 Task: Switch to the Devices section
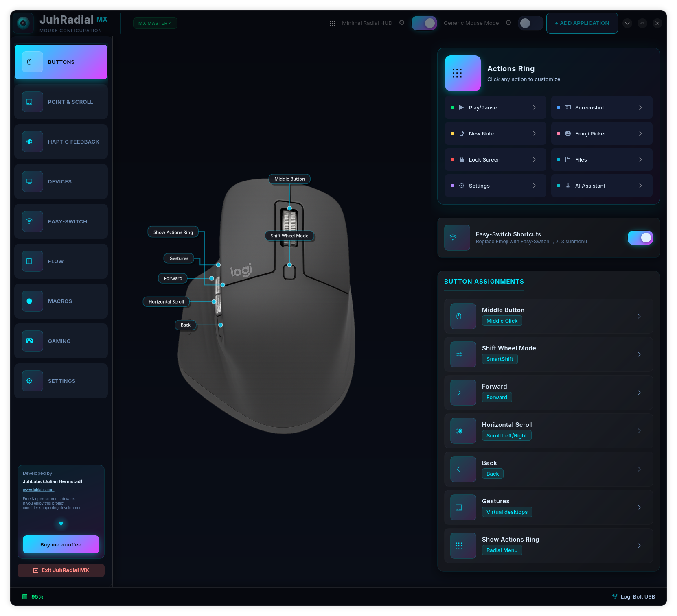tap(61, 181)
